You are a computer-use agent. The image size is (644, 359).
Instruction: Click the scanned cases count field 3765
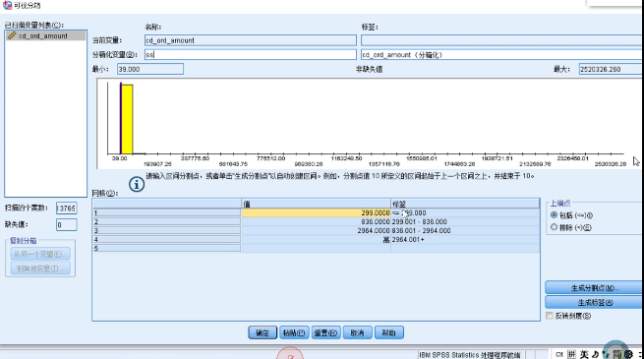click(x=67, y=209)
